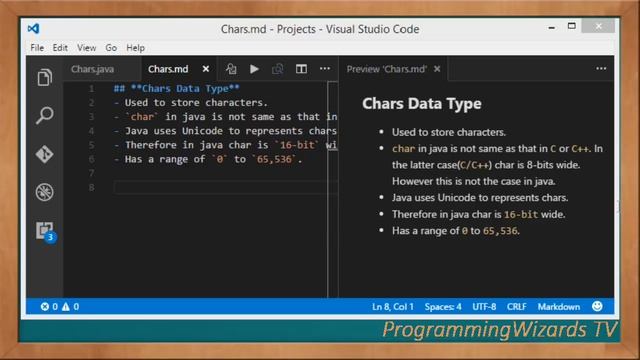Open the Go menu
The height and width of the screenshot is (360, 640).
[111, 48]
